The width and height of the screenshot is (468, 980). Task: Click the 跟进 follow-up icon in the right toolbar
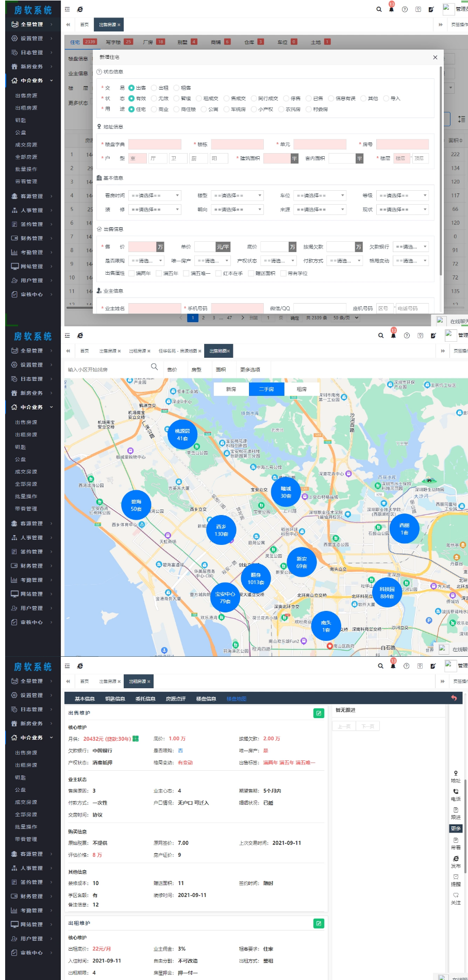pyautogui.click(x=456, y=810)
